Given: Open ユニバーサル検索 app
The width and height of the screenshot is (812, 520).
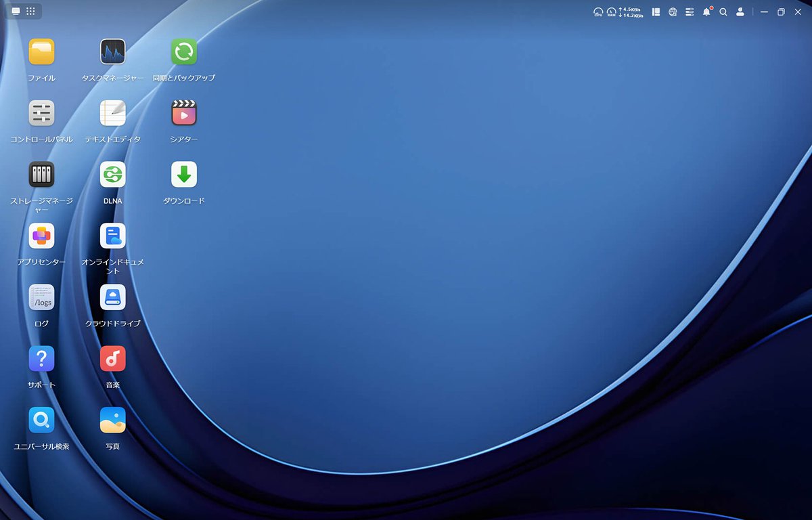Looking at the screenshot, I should click(41, 420).
